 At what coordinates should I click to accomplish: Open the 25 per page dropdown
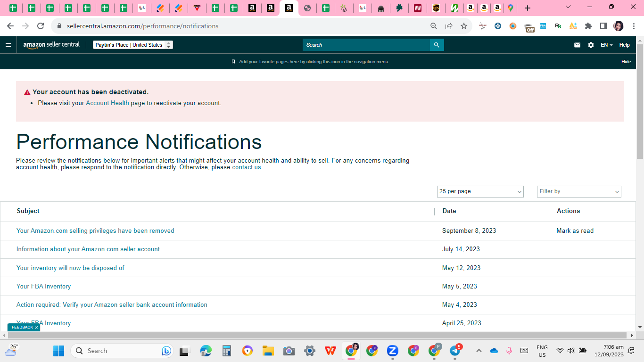tap(480, 191)
